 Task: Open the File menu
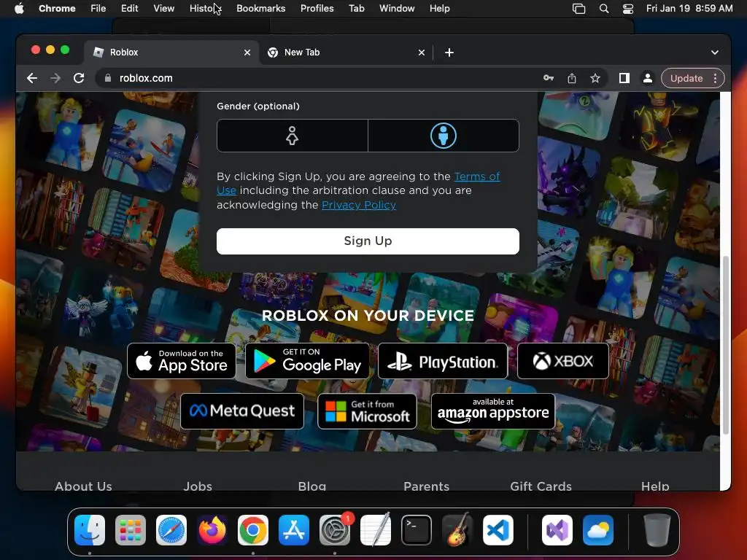click(98, 9)
